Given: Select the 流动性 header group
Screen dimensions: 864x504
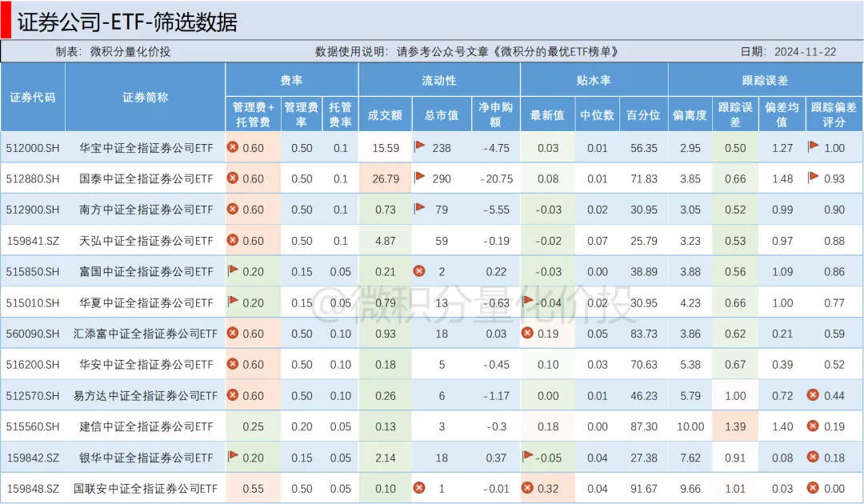Looking at the screenshot, I should click(x=438, y=81).
